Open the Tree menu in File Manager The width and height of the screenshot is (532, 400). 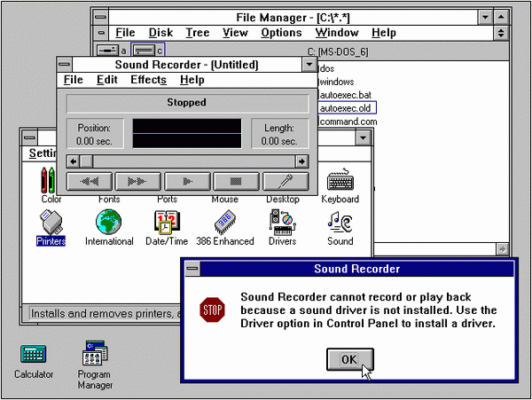[197, 33]
